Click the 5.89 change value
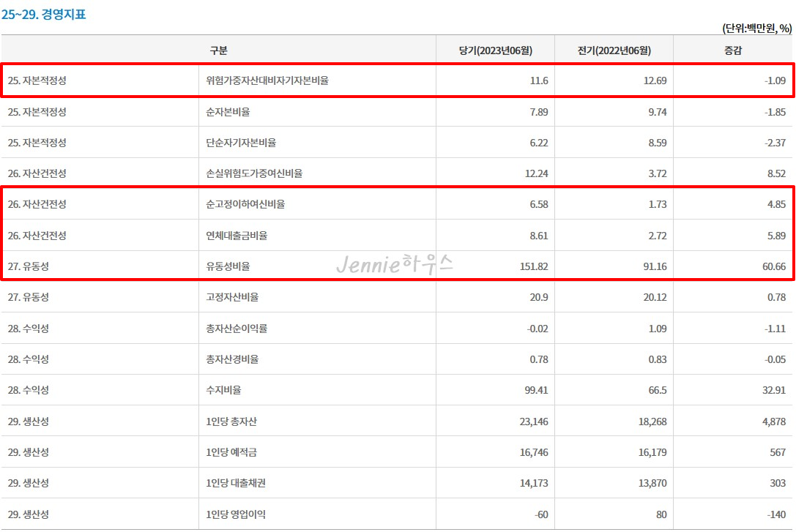The height and width of the screenshot is (532, 796). pyautogui.click(x=777, y=236)
